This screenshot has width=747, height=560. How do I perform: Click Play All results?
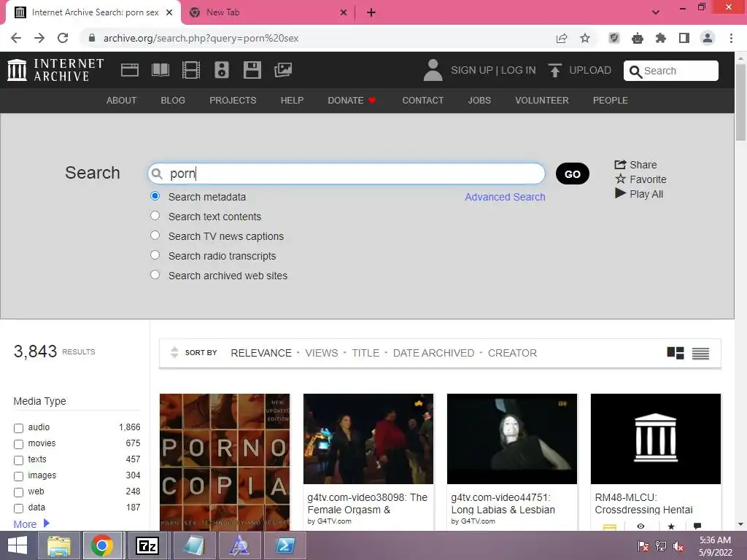coord(639,194)
